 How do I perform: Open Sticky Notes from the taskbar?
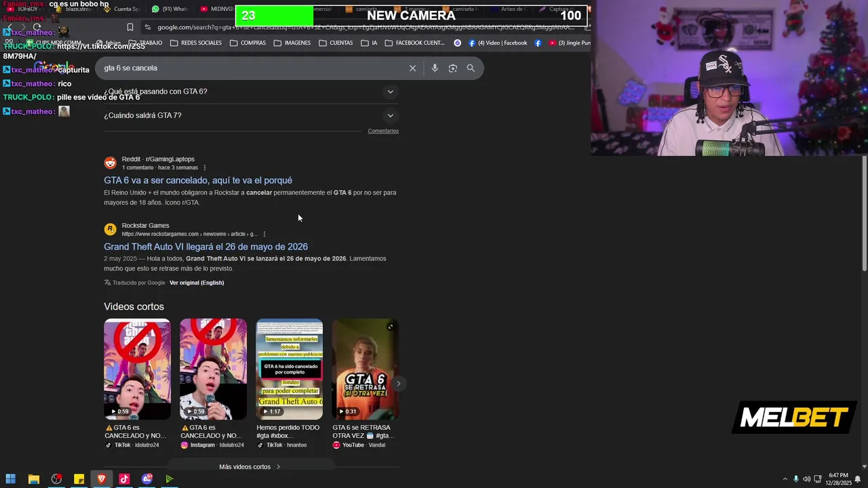click(x=79, y=479)
